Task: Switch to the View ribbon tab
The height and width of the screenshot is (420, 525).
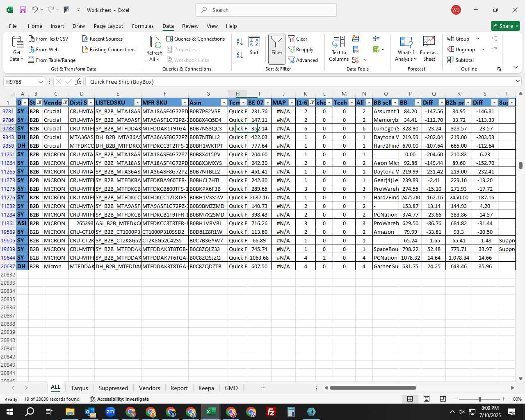Action: coord(212,26)
